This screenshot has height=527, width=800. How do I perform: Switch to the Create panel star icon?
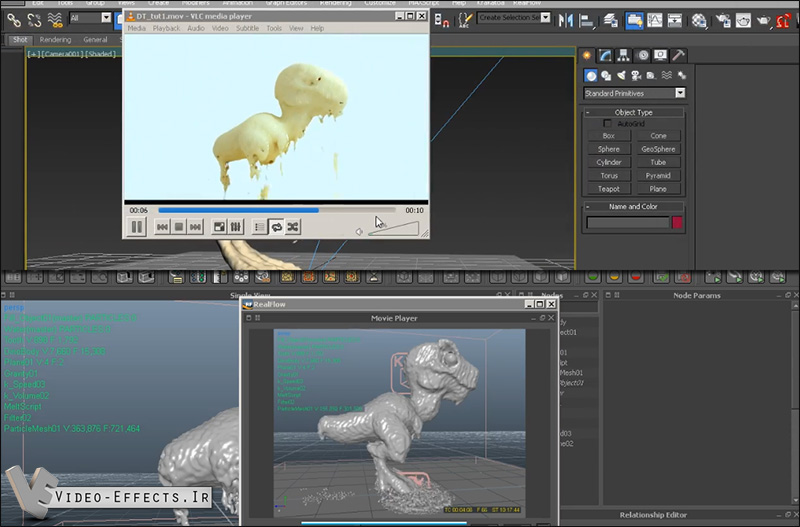pyautogui.click(x=587, y=55)
